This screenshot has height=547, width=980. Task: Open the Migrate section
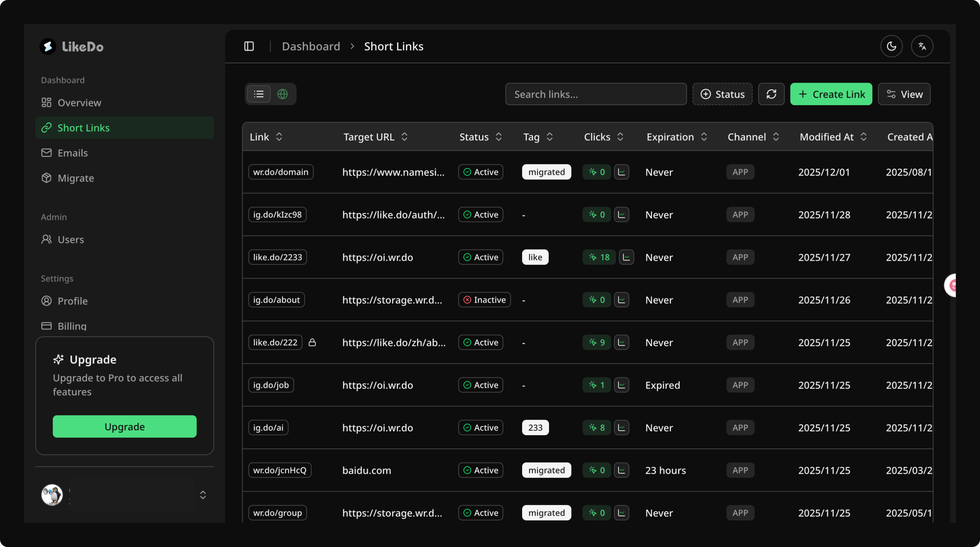(76, 178)
